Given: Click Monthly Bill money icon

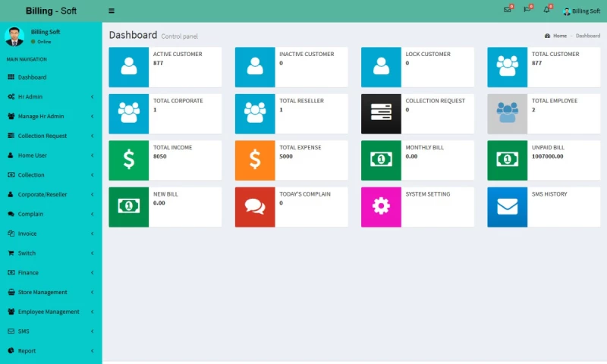Looking at the screenshot, I should (381, 160).
